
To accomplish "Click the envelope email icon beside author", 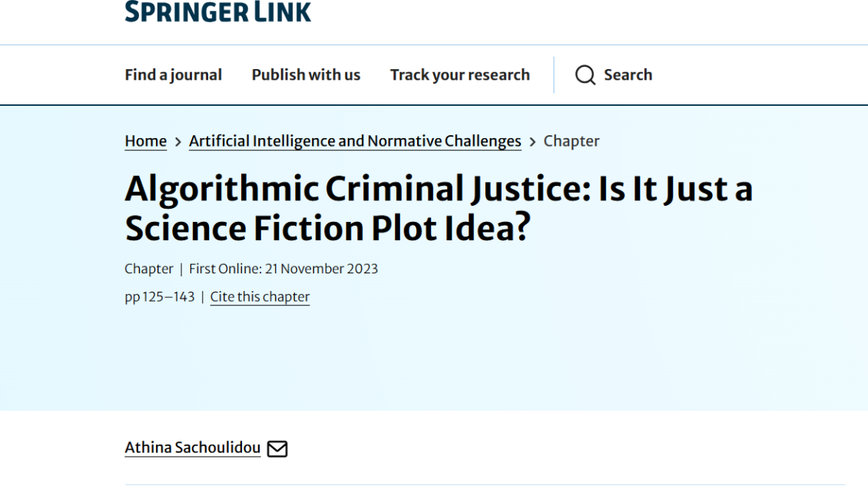I will tap(277, 448).
